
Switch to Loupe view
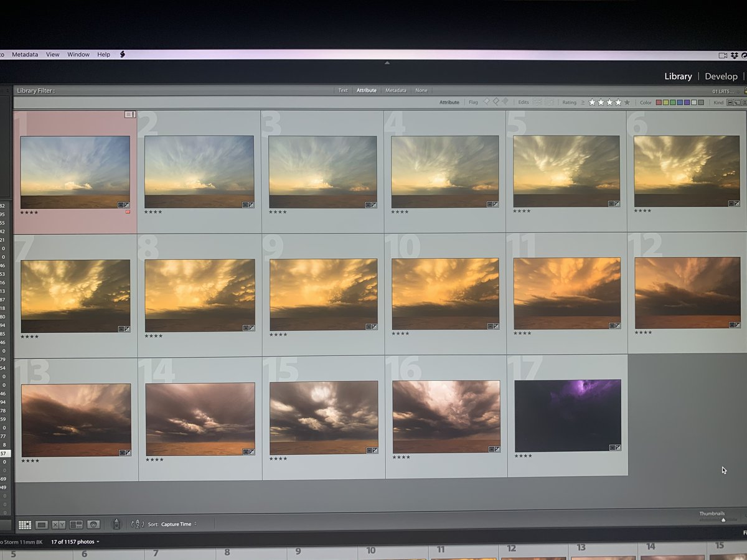coord(41,524)
